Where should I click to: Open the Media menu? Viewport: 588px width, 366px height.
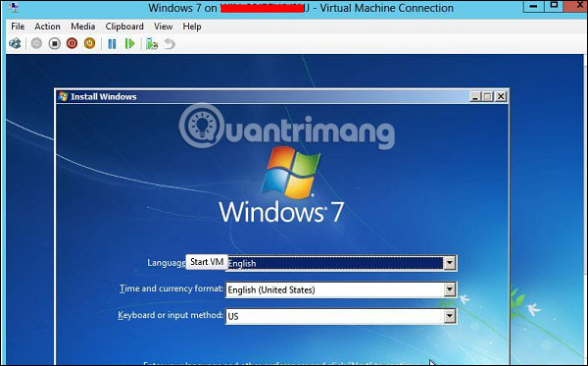(83, 26)
